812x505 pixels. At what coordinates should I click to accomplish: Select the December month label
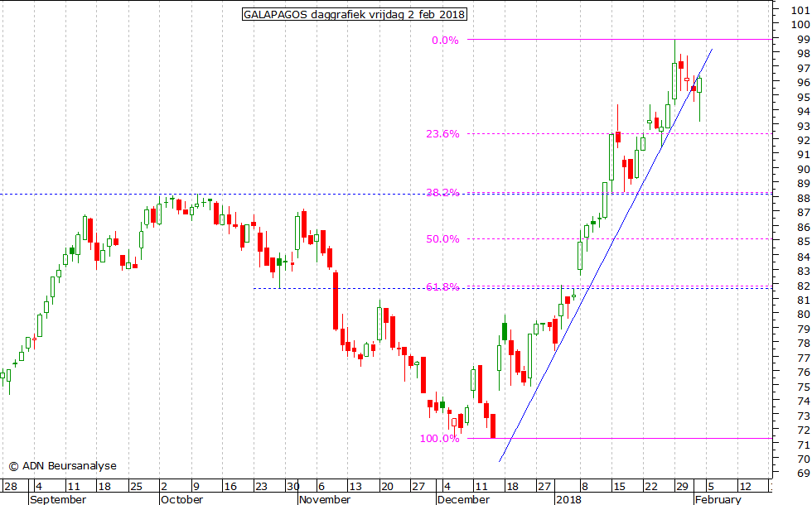[x=463, y=499]
